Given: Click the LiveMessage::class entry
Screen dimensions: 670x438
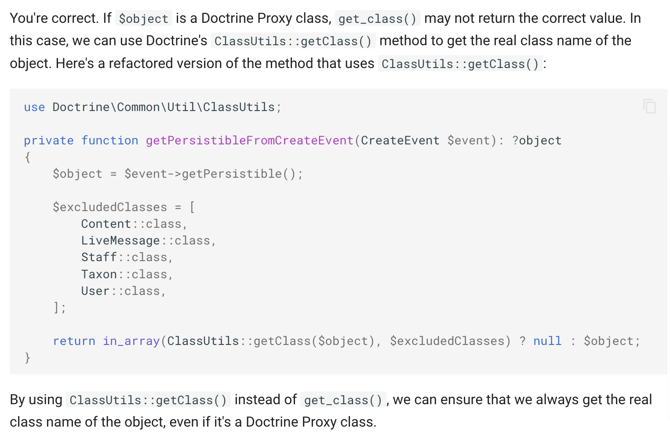Looking at the screenshot, I should click(148, 241).
